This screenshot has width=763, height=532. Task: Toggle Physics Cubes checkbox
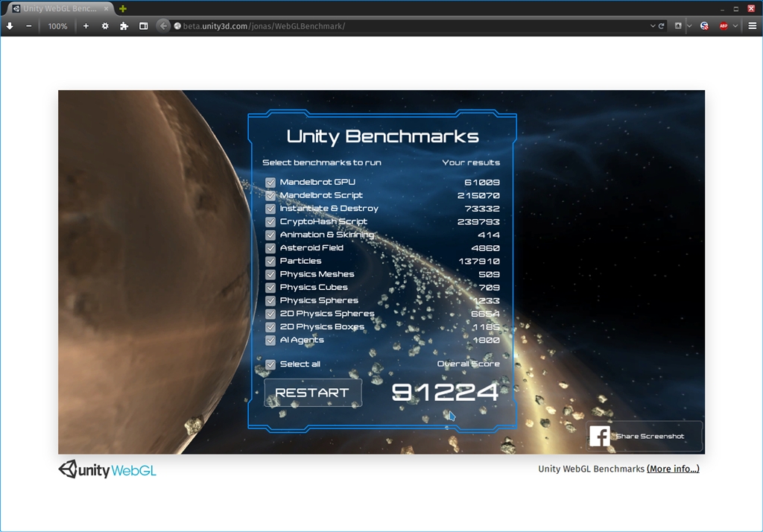click(x=270, y=287)
